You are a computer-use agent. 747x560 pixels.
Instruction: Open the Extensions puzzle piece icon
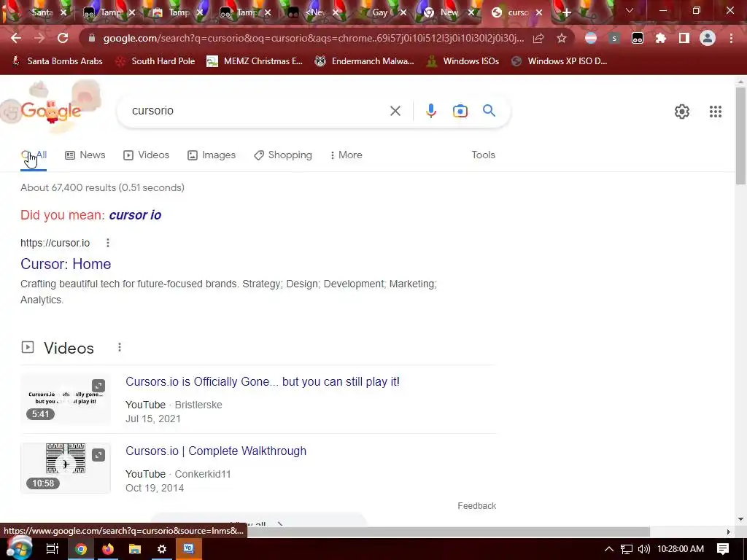coord(661,38)
